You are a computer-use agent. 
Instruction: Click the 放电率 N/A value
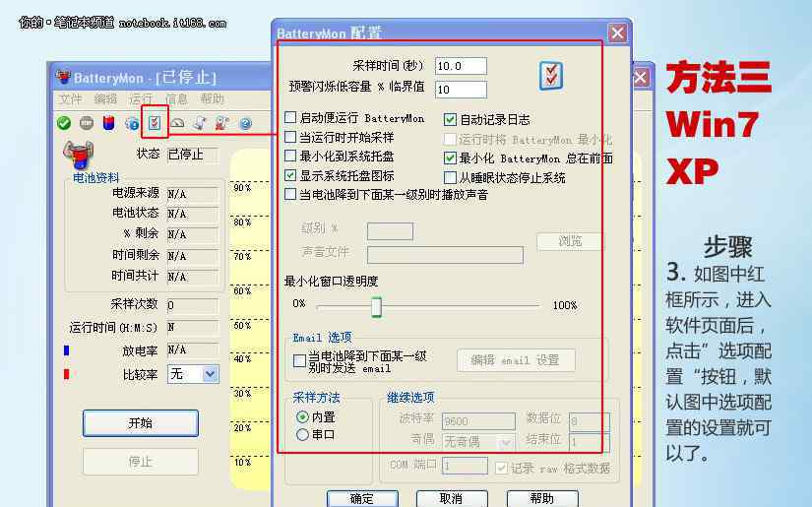(x=193, y=350)
